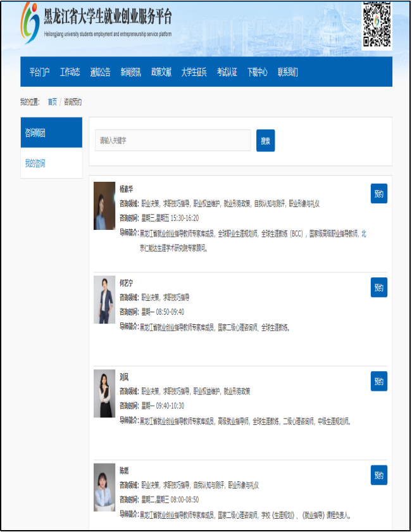The image size is (412, 532).
Task: Open 下载中心 from the navigation bar
Action: pos(257,72)
